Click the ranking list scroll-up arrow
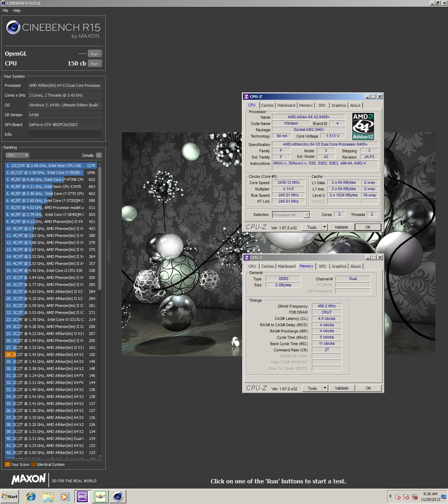 pos(100,164)
